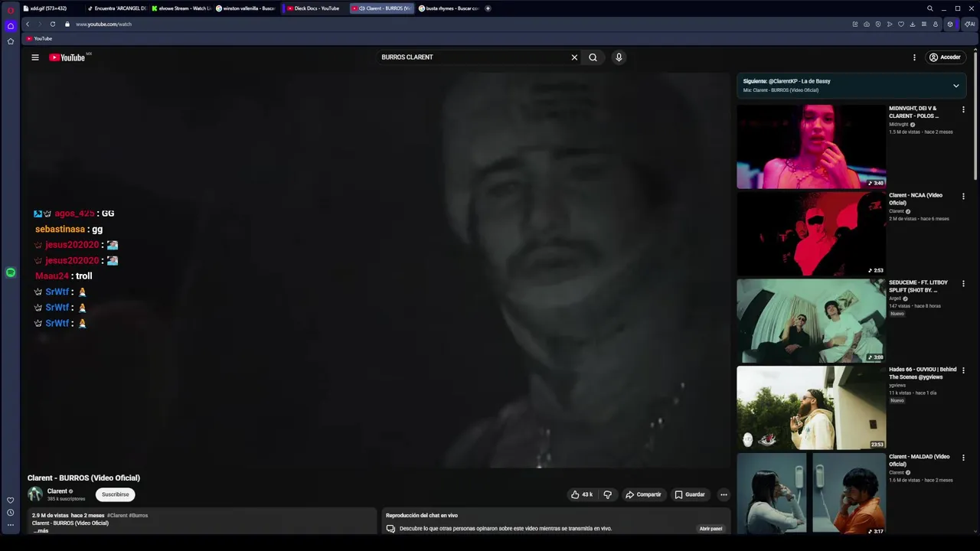The image size is (980, 551).
Task: Open GX Corner home icon in sidebar
Action: click(x=10, y=26)
